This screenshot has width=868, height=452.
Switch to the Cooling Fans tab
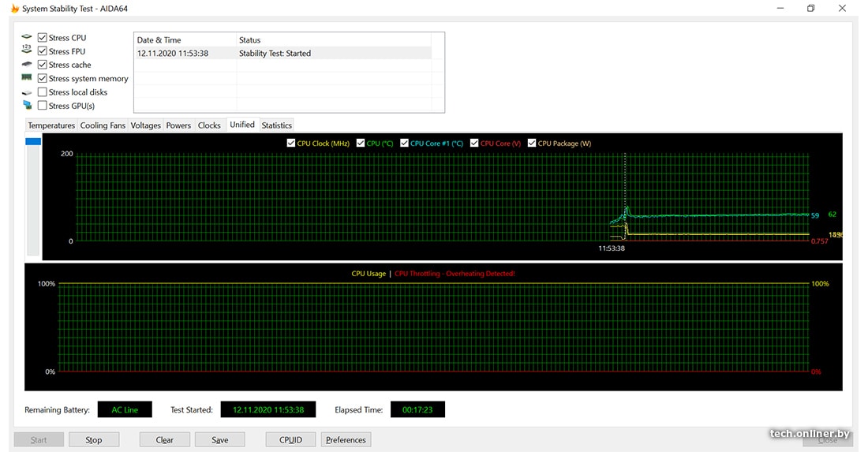coord(103,125)
